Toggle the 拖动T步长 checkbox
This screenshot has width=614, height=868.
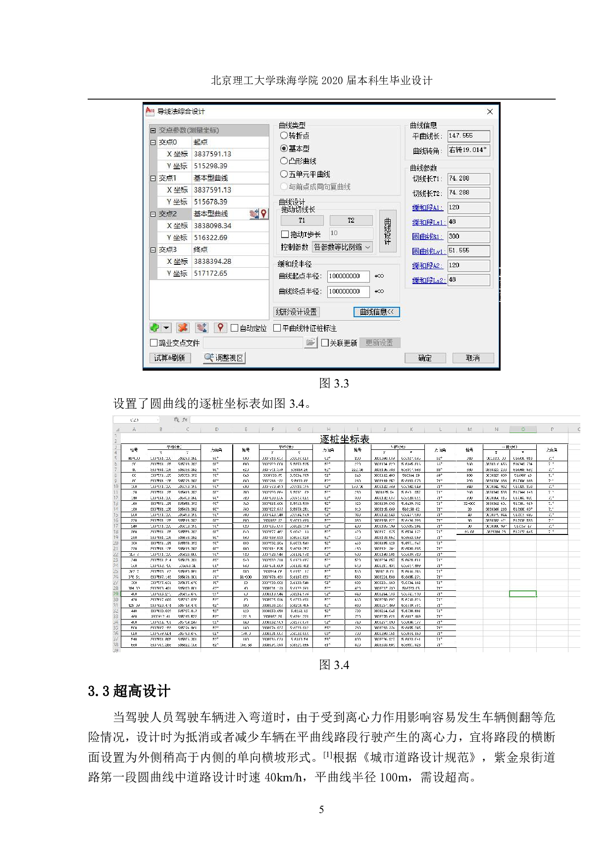(285, 235)
